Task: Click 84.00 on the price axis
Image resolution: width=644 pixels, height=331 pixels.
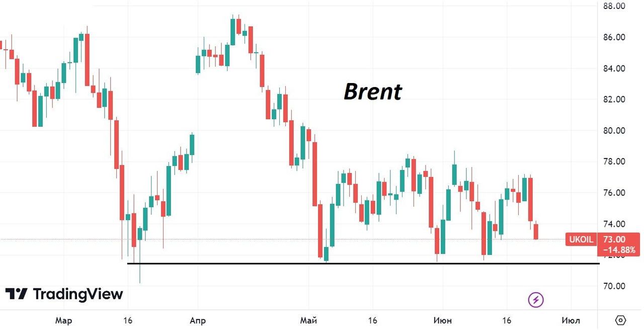Action: coord(614,68)
